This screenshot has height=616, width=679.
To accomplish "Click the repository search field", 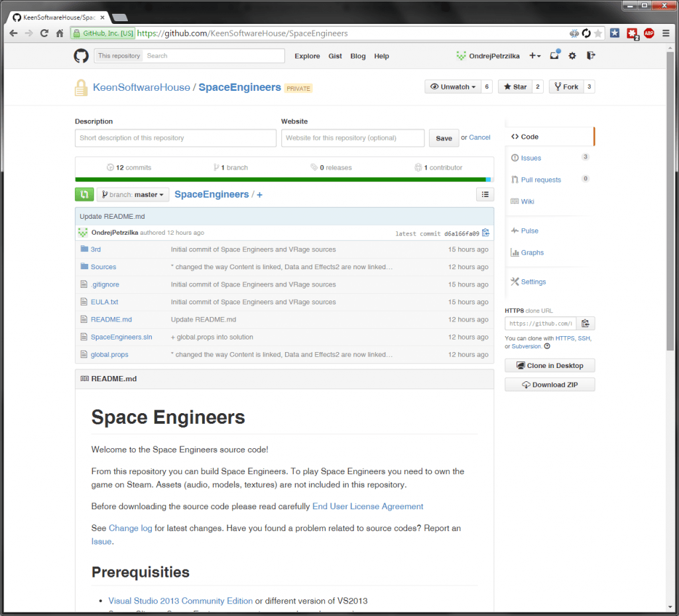I will click(214, 56).
